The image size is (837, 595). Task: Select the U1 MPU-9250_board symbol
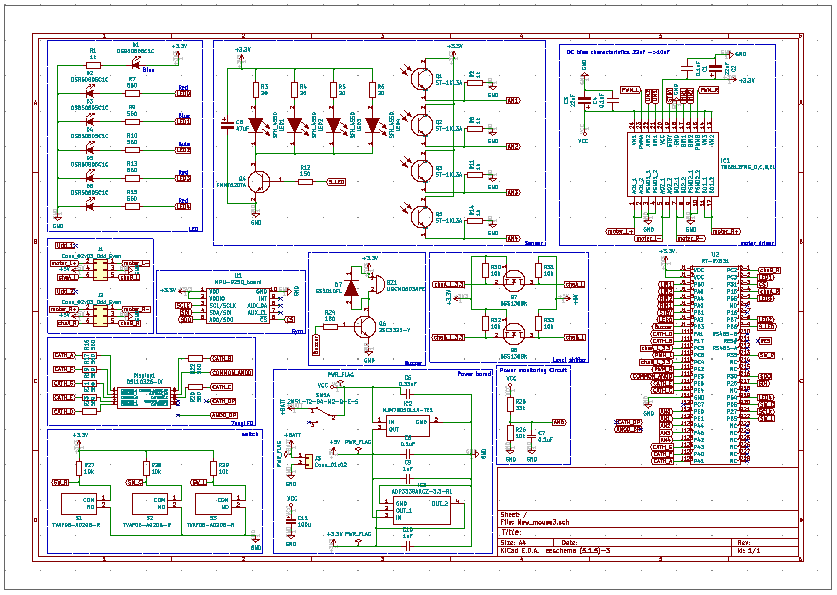coord(238,306)
